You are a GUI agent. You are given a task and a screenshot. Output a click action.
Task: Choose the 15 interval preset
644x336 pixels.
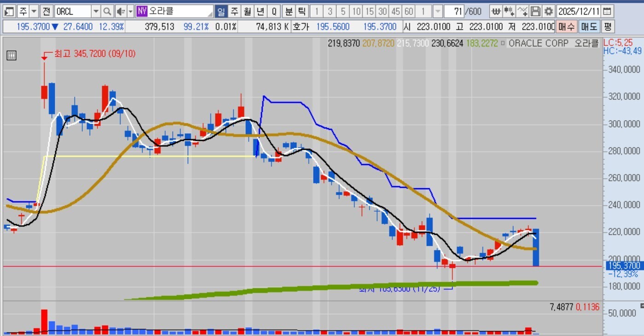369,11
